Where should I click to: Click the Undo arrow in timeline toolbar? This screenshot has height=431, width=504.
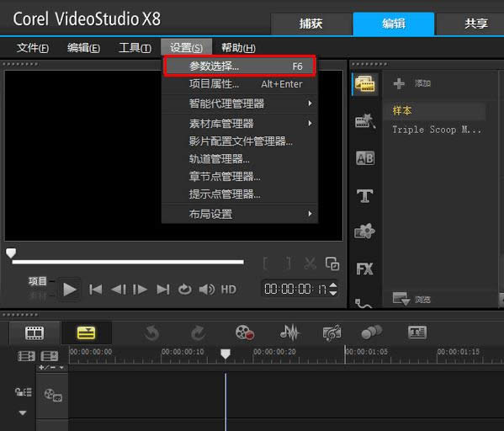tap(151, 333)
